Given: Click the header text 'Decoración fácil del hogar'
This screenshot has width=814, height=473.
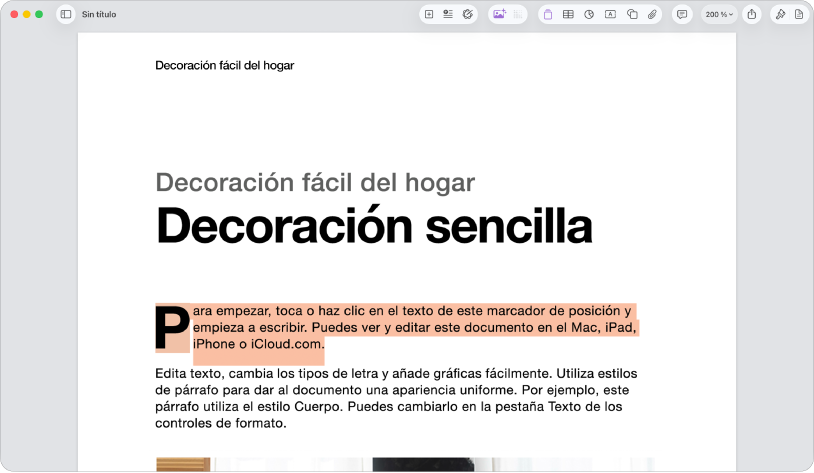Looking at the screenshot, I should click(225, 65).
